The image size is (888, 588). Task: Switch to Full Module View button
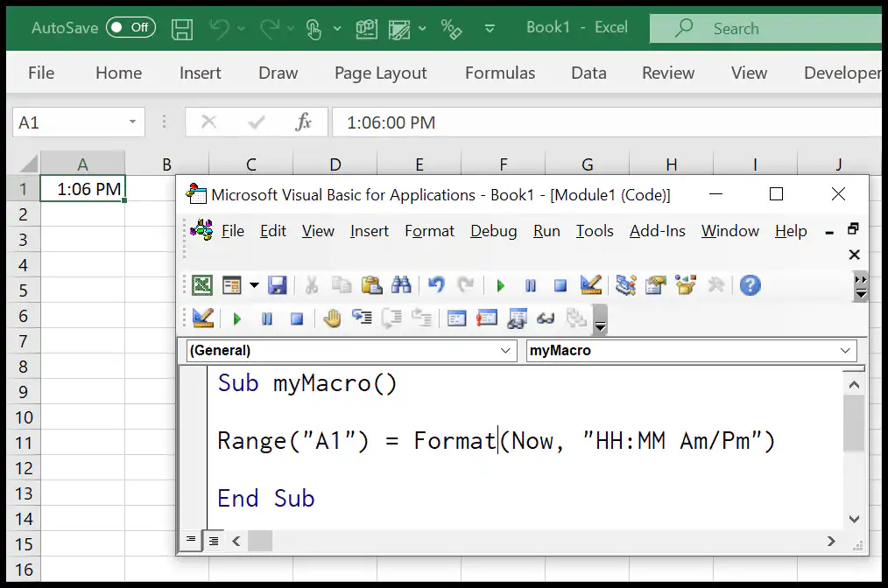[x=214, y=541]
